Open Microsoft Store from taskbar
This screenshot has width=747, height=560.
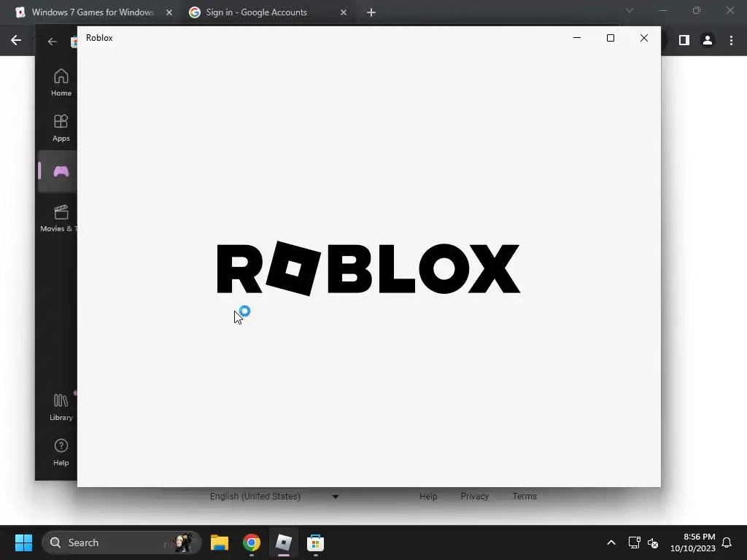(x=315, y=542)
